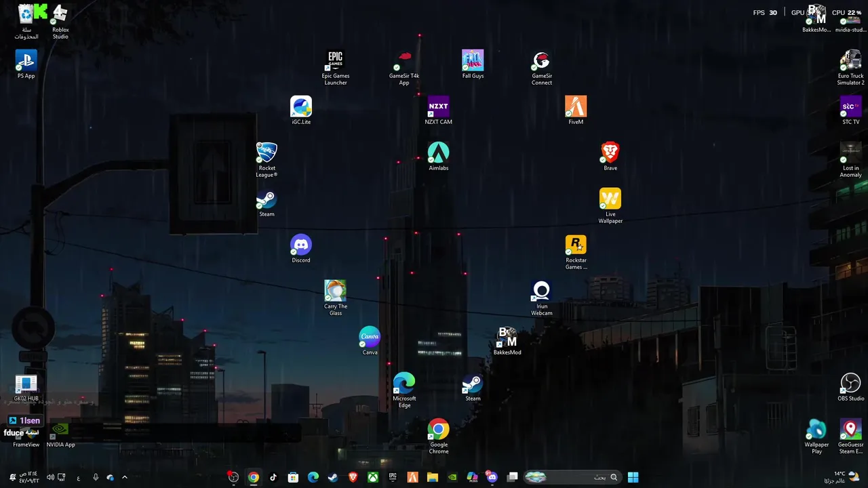The height and width of the screenshot is (488, 868).
Task: Open the Xbox app from the taskbar
Action: point(373,477)
